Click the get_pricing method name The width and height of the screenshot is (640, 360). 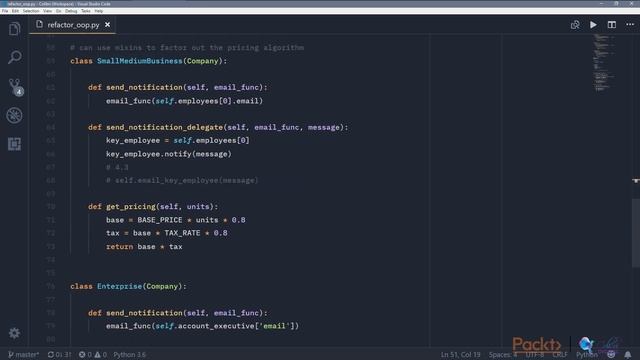[131, 207]
